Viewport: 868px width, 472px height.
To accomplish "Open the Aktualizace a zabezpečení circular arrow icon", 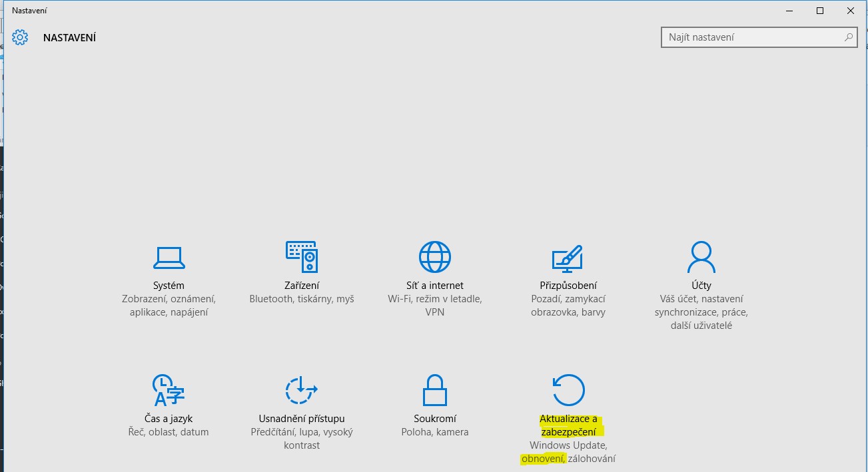I will [568, 390].
